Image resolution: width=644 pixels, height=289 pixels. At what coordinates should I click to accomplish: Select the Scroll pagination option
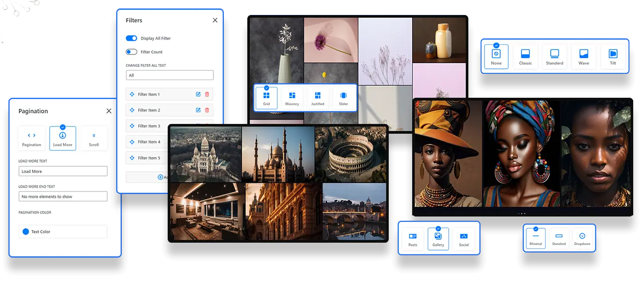coord(94,136)
